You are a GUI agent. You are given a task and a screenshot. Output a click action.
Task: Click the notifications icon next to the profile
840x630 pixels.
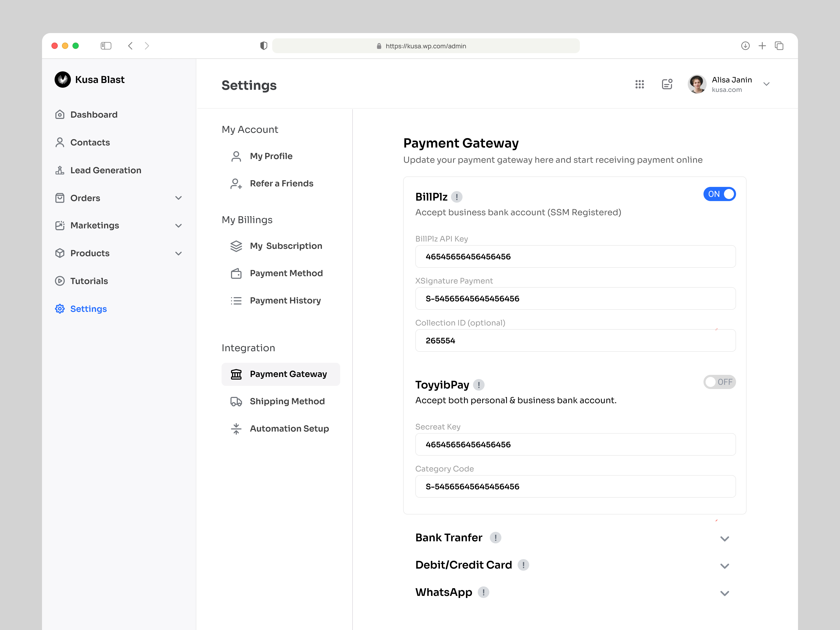(667, 84)
